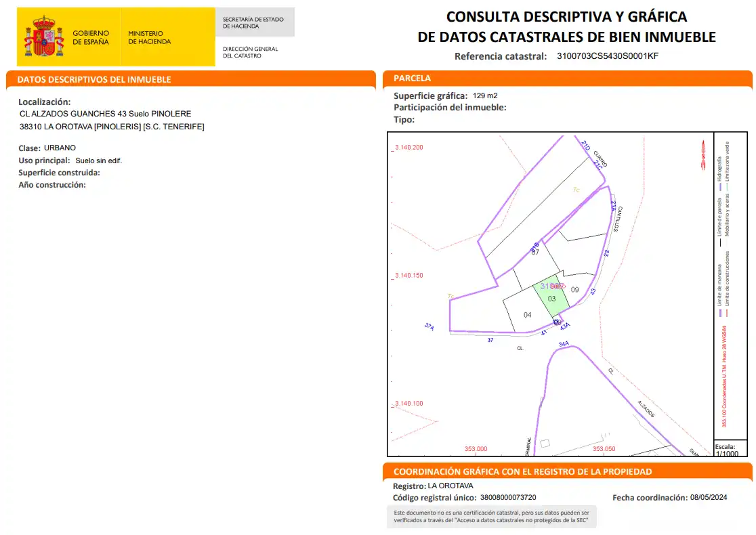Click street number '21A' on the map

click(x=613, y=206)
